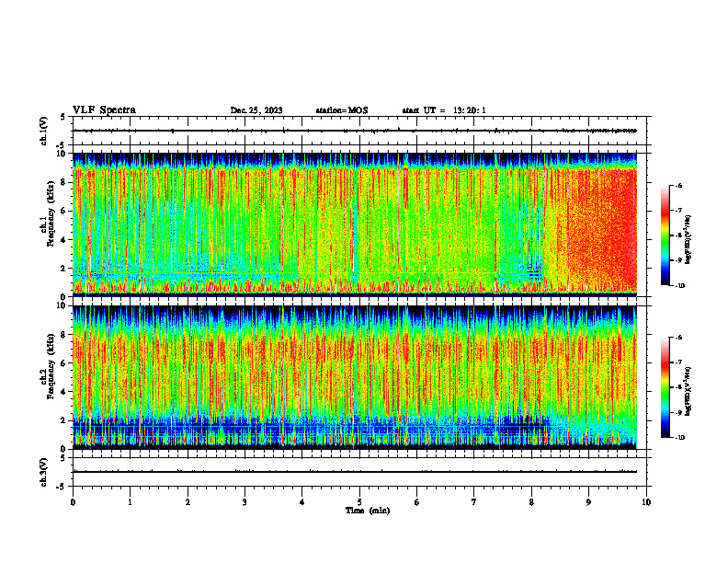Click the ch.1 spectrogram plot area
728x563 pixels.
click(355, 224)
